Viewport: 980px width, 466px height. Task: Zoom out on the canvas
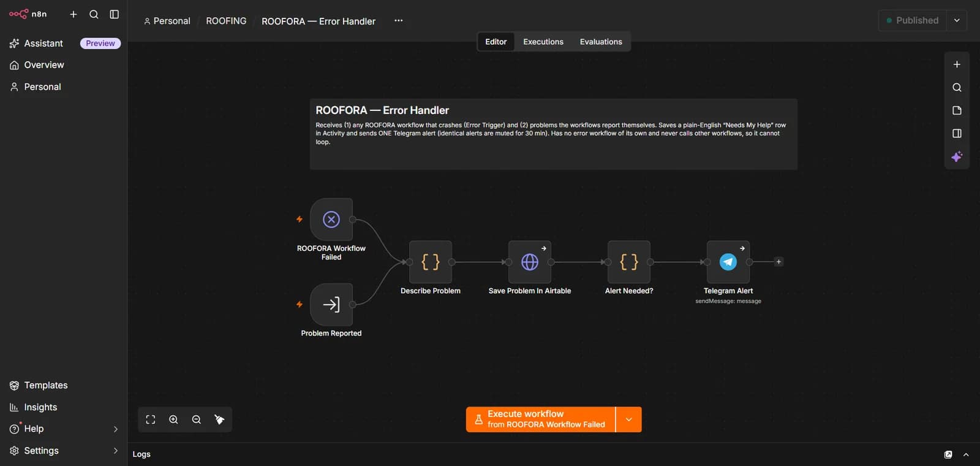(x=197, y=420)
